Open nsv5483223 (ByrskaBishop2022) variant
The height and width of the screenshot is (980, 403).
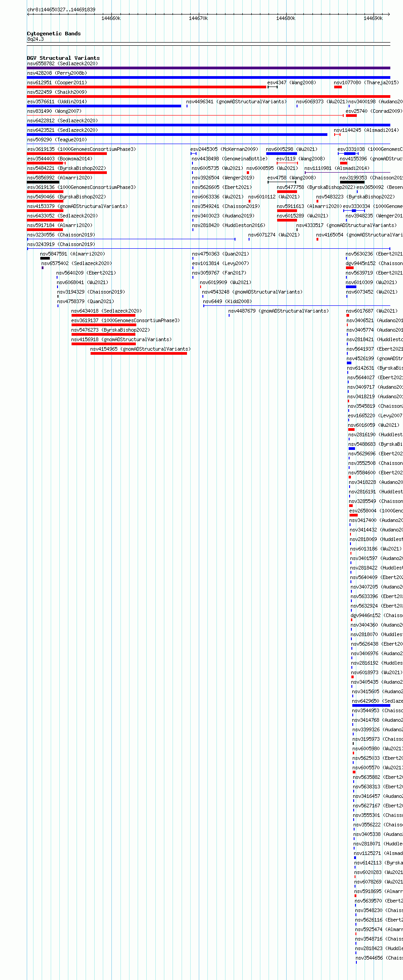pyautogui.click(x=355, y=197)
